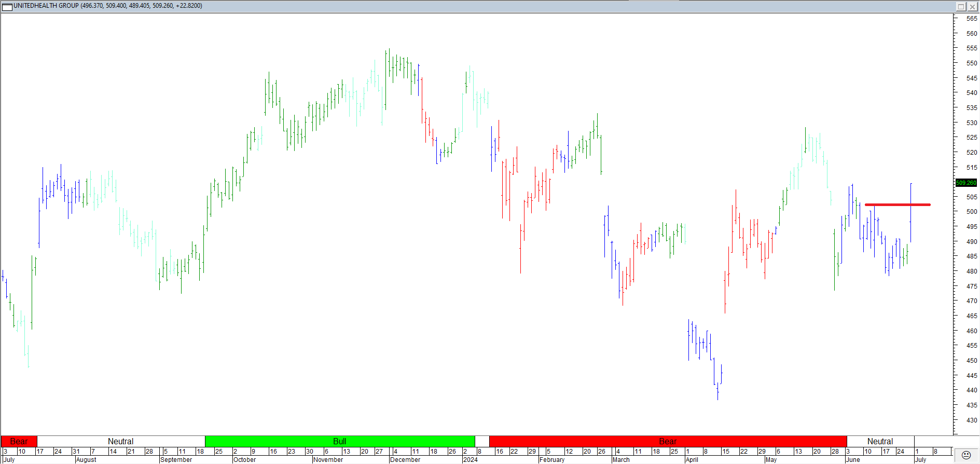
Task: Click the June month label
Action: click(853, 460)
